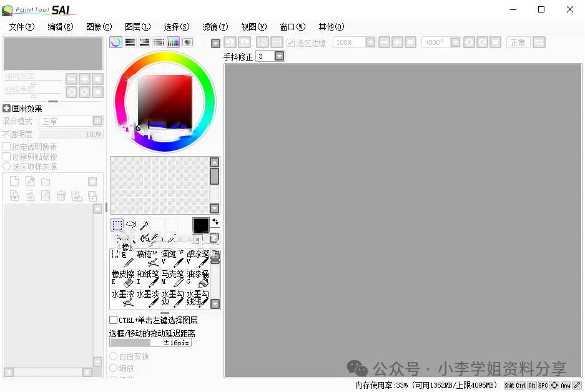Click the toolbar zoom in plus button
585x392 pixels.
click(397, 42)
